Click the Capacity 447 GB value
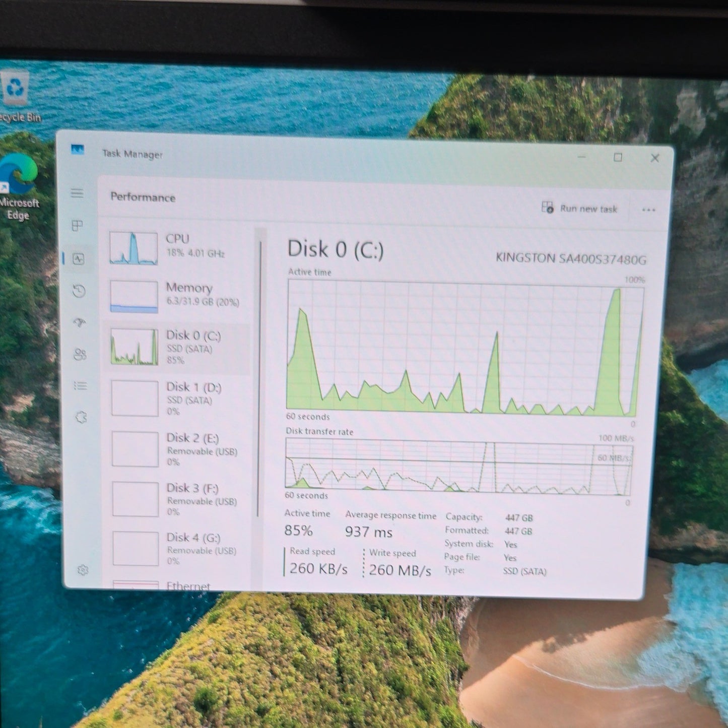This screenshot has height=728, width=728. tap(519, 518)
